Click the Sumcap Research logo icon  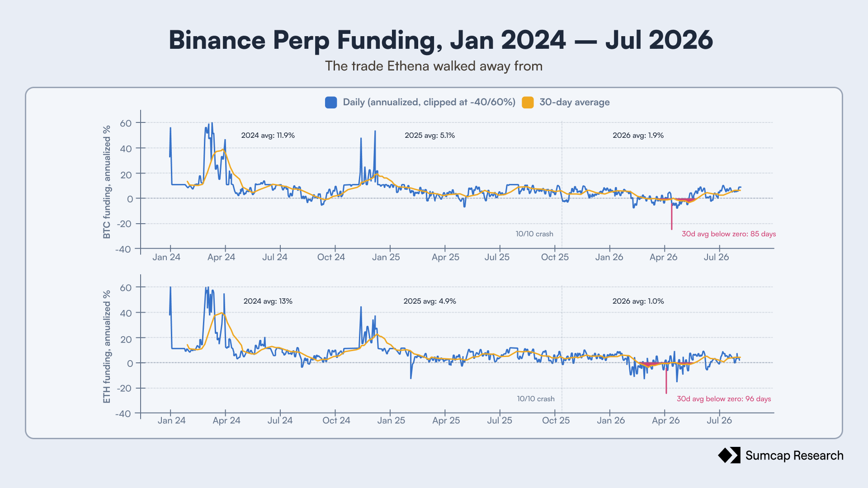729,455
